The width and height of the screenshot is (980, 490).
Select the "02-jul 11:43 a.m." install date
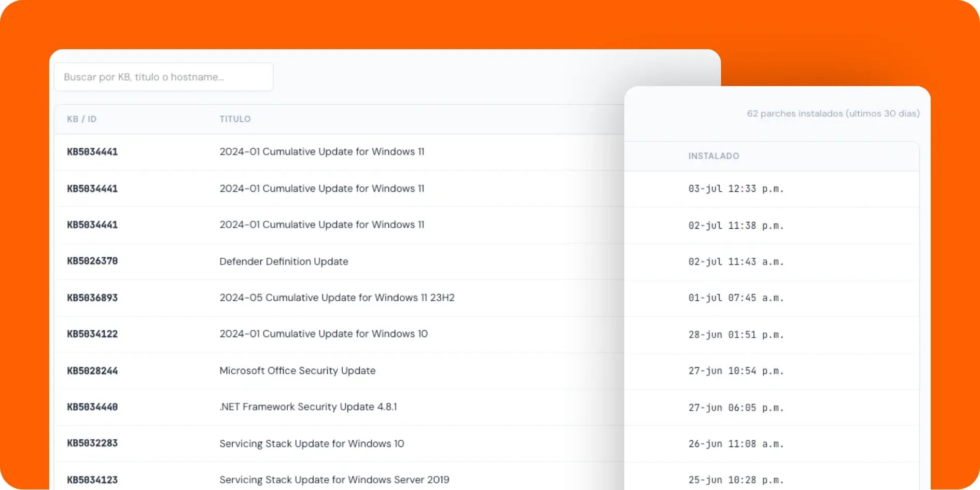[x=736, y=262]
